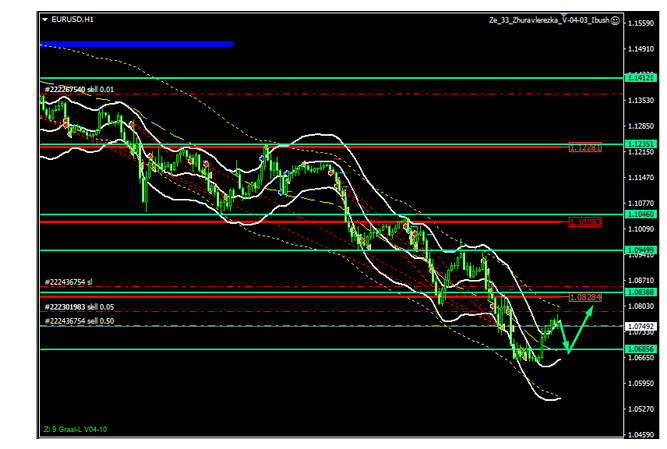This screenshot has height=449, width=667.
Task: Select order #222267540 sell 0.01 label
Action: [x=80, y=89]
